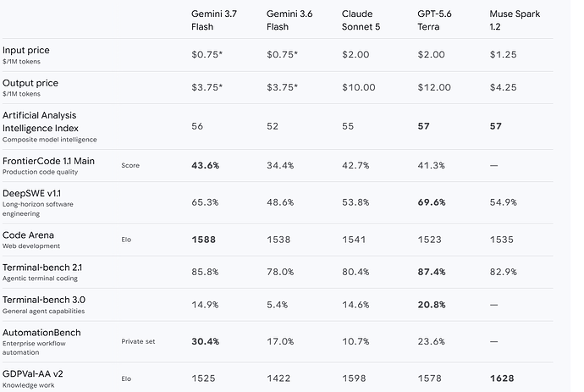The height and width of the screenshot is (392, 584).
Task: Click the bold 43.6% FrontierCode score
Action: 205,165
